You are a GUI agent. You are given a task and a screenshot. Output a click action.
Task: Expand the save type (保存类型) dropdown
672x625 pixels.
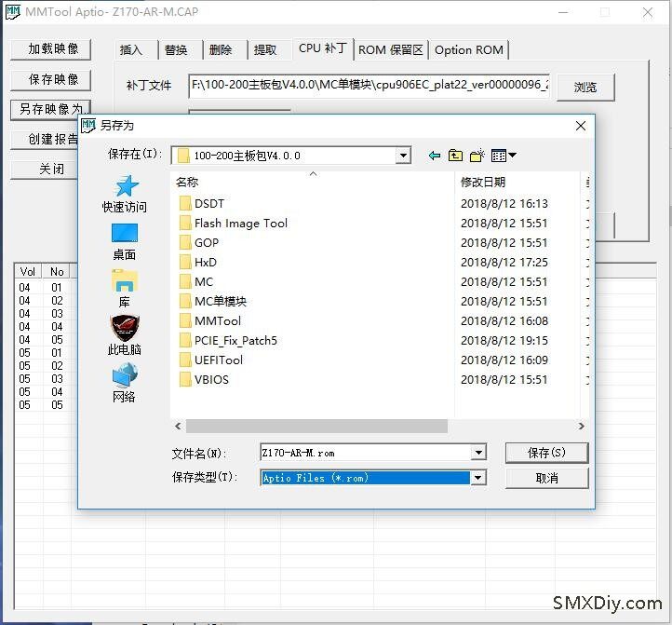478,478
